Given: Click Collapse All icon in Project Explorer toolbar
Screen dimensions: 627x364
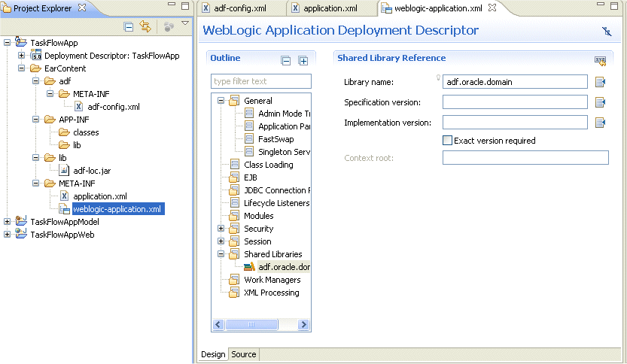Looking at the screenshot, I should [x=129, y=26].
